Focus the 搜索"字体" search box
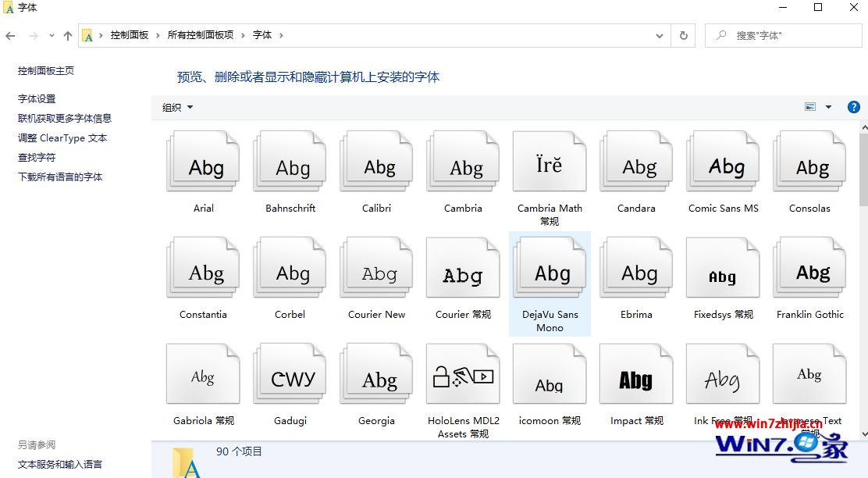The width and height of the screenshot is (868, 478). [x=783, y=35]
